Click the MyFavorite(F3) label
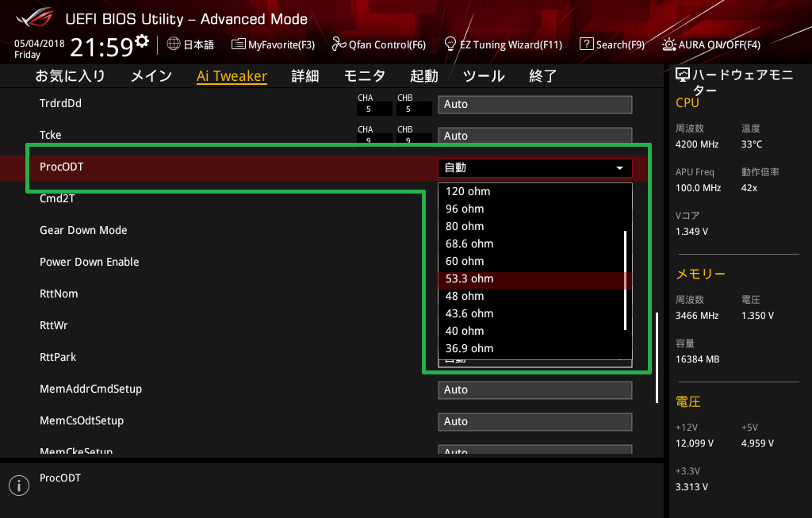The width and height of the screenshot is (812, 518). tap(282, 44)
